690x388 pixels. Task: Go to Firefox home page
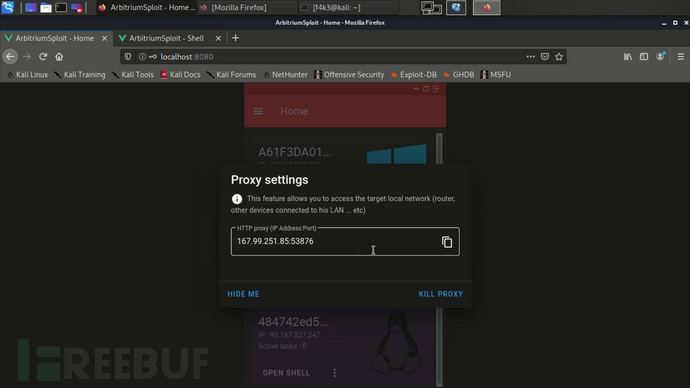[x=59, y=57]
